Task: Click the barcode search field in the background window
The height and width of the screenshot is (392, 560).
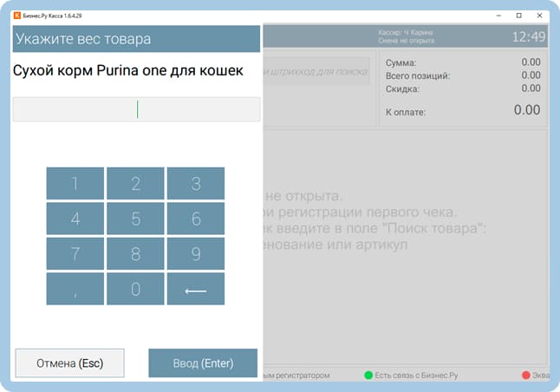Action: coord(316,71)
